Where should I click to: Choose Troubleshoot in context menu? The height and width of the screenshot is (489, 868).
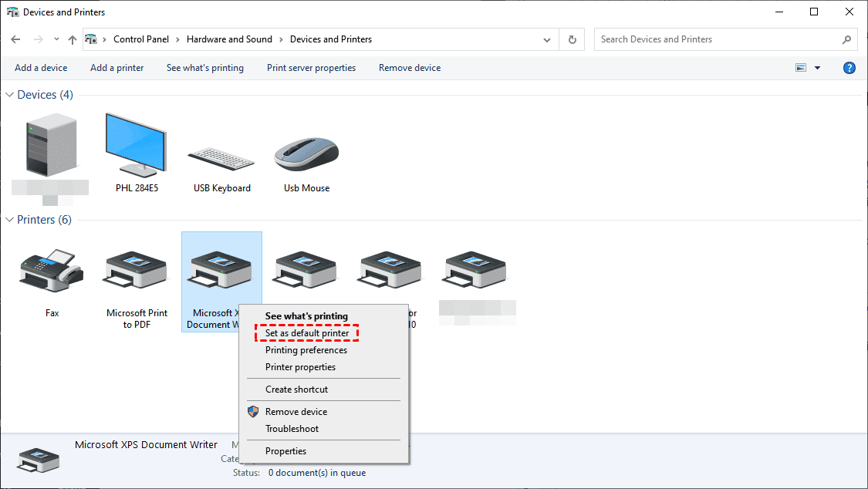pos(292,429)
